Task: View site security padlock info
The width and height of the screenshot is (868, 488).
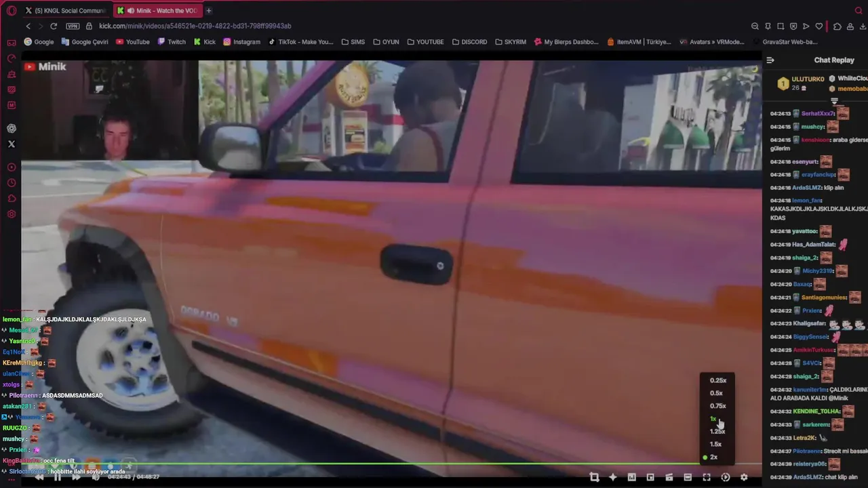Action: tap(89, 26)
